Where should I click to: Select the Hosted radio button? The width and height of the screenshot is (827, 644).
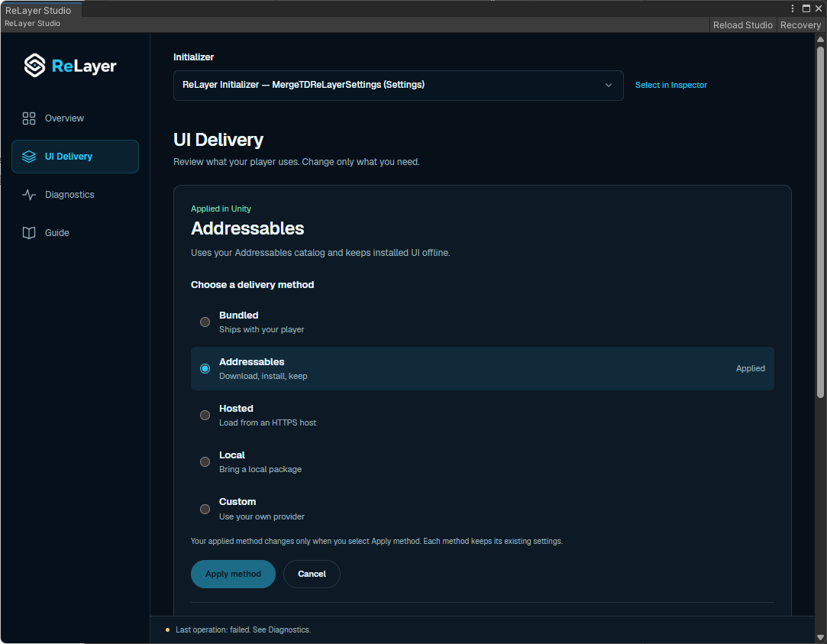point(205,415)
